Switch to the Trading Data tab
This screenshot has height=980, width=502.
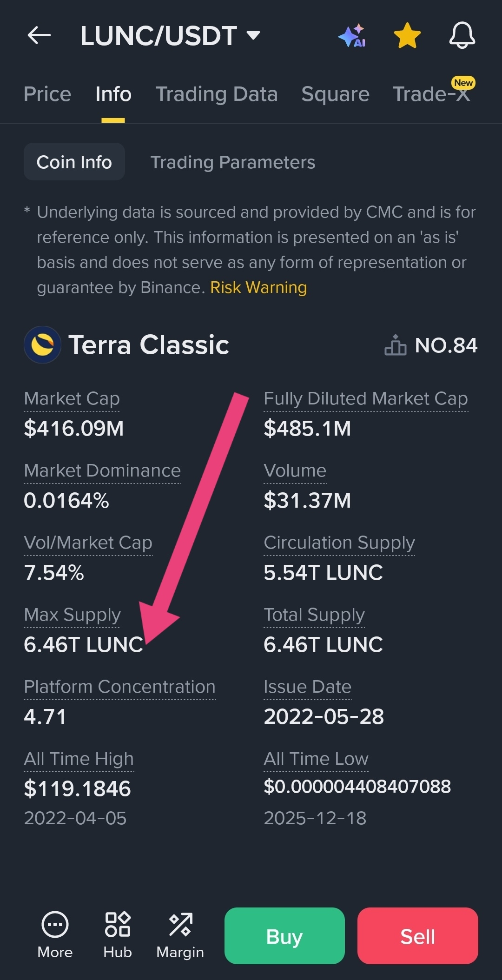(x=217, y=94)
